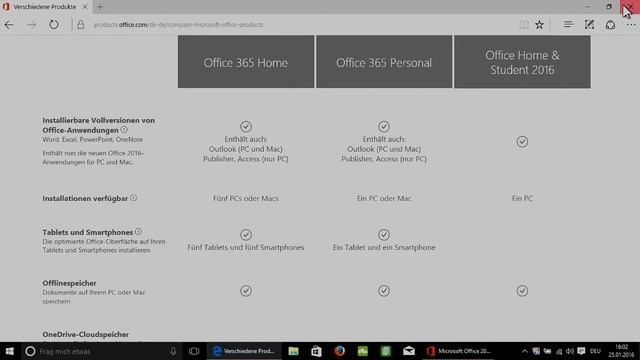Launch Firefox from the taskbar
The height and width of the screenshot is (360, 640).
(x=340, y=351)
